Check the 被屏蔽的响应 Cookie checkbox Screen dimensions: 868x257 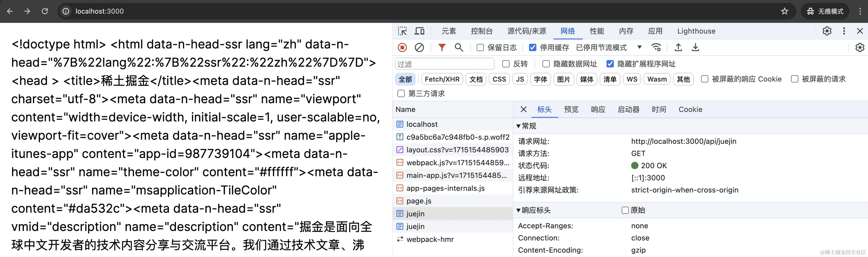coord(705,79)
